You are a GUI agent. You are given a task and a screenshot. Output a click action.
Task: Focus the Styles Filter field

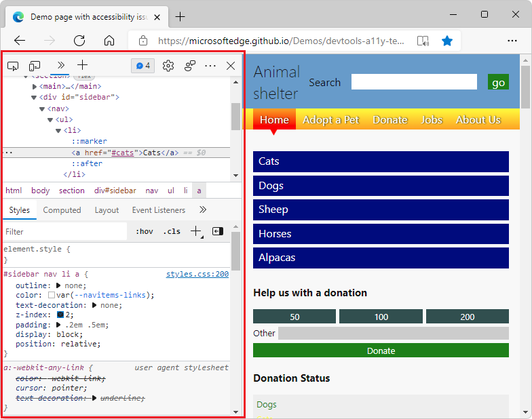click(x=65, y=232)
